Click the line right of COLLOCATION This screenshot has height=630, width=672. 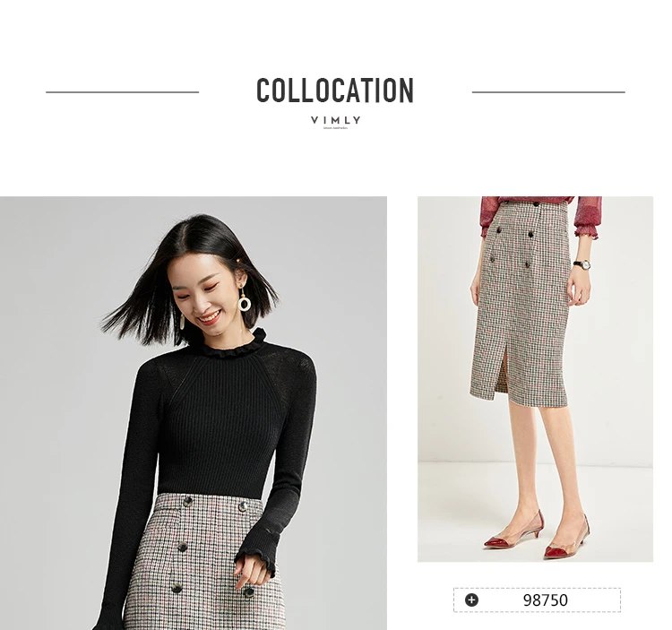coord(548,91)
